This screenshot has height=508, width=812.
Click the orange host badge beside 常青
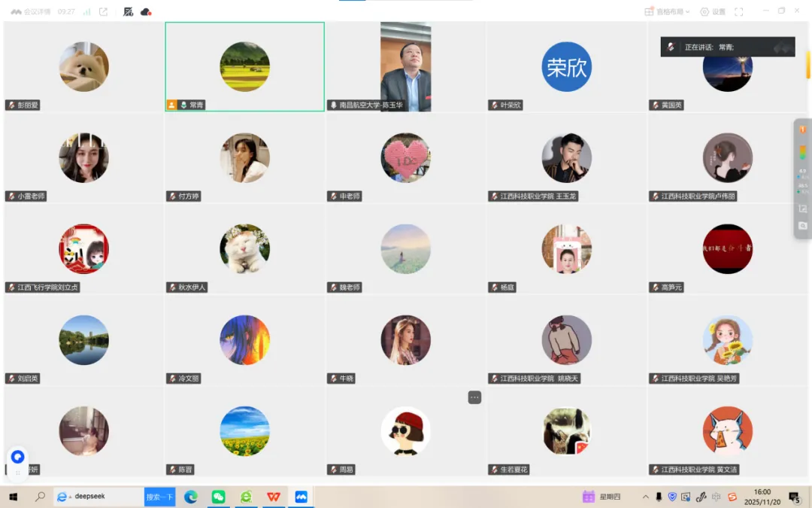pos(171,105)
